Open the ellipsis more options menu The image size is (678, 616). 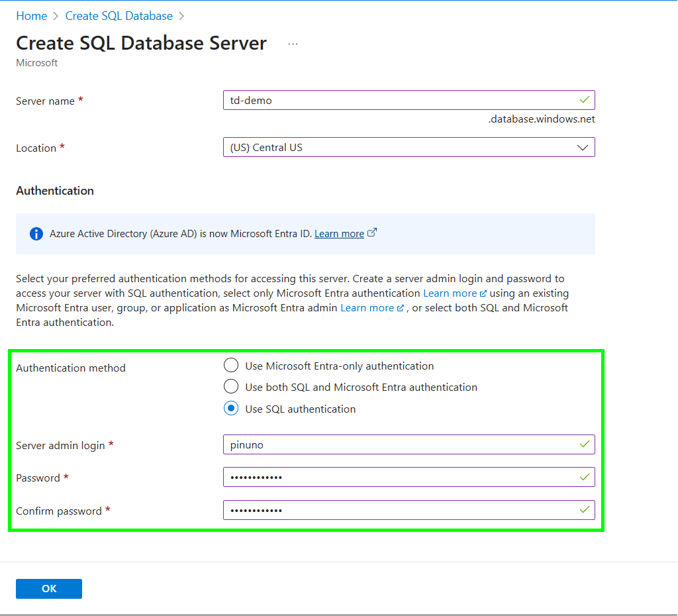(293, 44)
